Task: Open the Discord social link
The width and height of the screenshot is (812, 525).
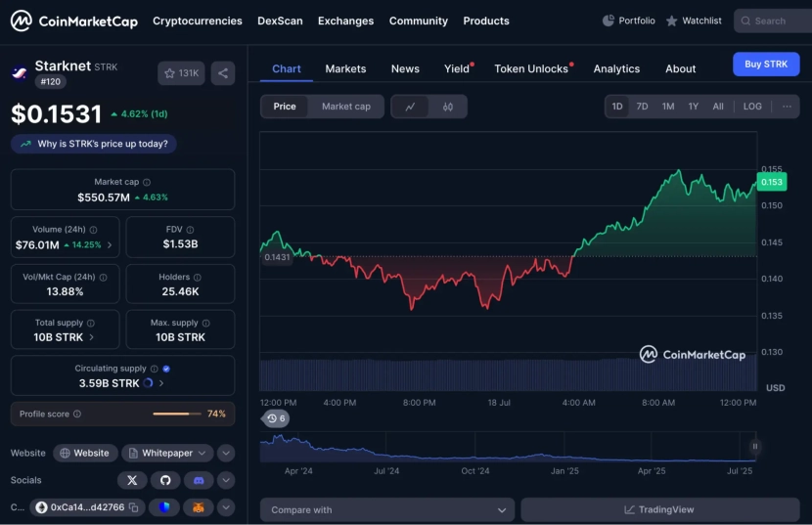Action: [x=199, y=480]
